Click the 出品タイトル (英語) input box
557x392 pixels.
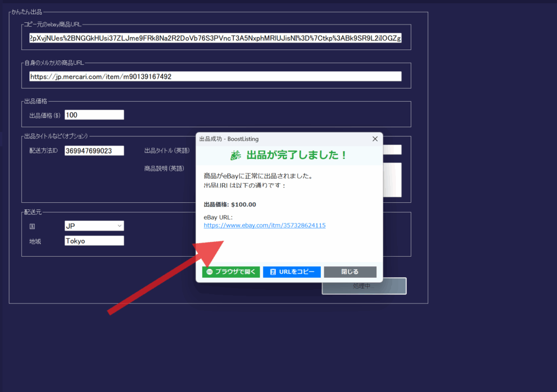tap(392, 150)
